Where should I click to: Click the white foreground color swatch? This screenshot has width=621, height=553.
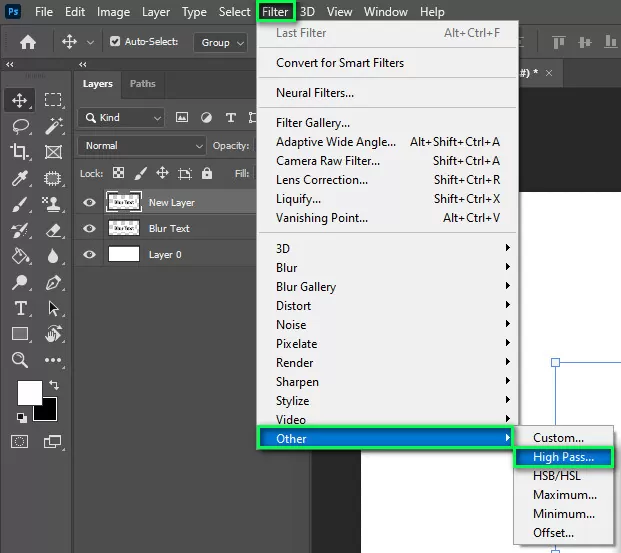click(x=30, y=393)
